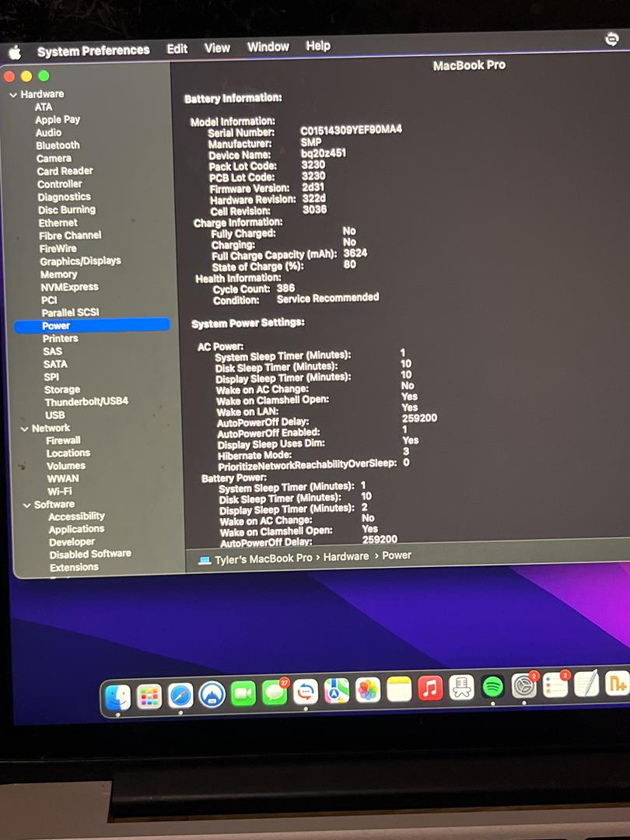Click the cycle count value 386
Screen dimensions: 630x840
click(x=285, y=289)
